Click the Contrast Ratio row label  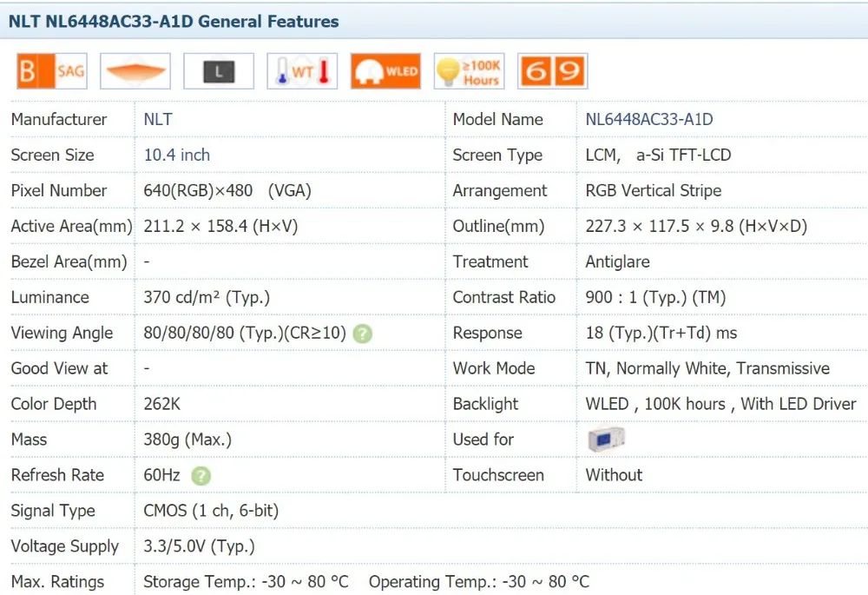503,297
